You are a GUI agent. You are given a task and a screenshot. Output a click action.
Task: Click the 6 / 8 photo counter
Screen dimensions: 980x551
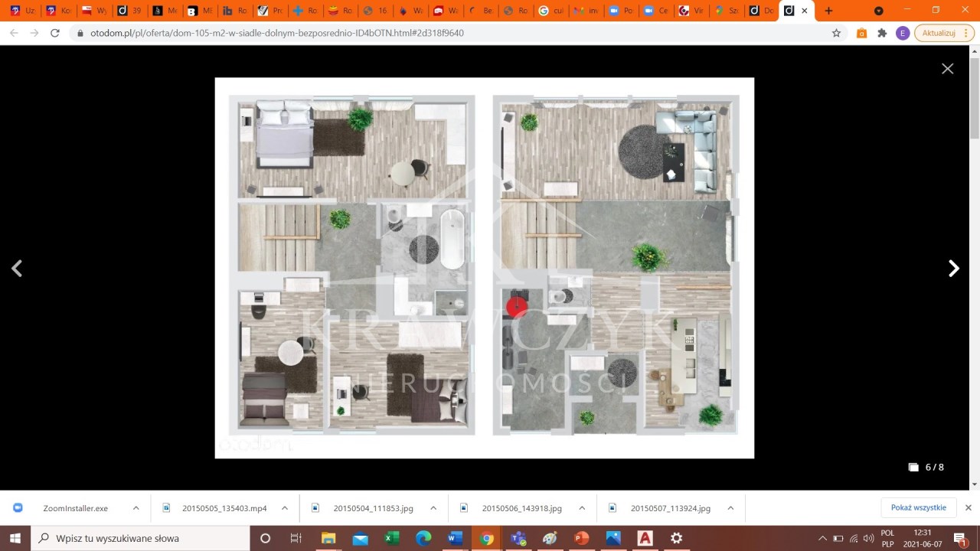(926, 467)
